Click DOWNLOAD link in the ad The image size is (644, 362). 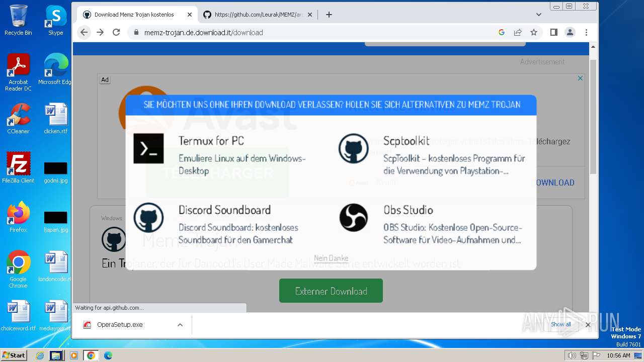pyautogui.click(x=553, y=183)
